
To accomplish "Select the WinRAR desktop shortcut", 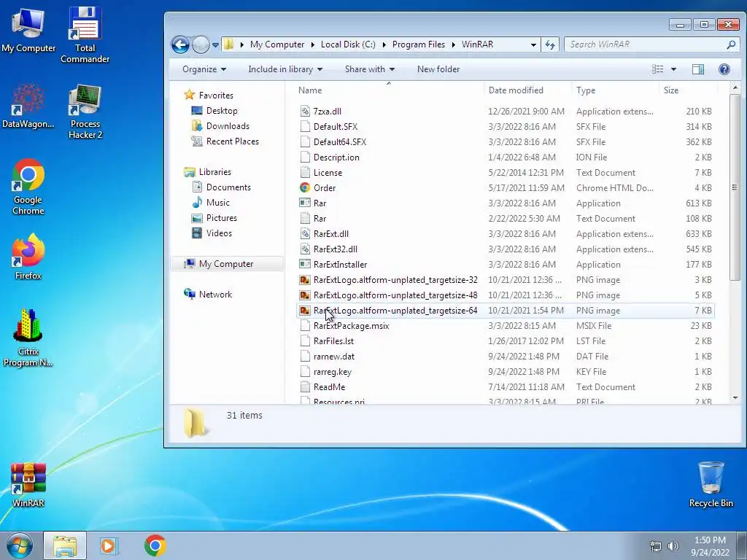I will (x=28, y=485).
